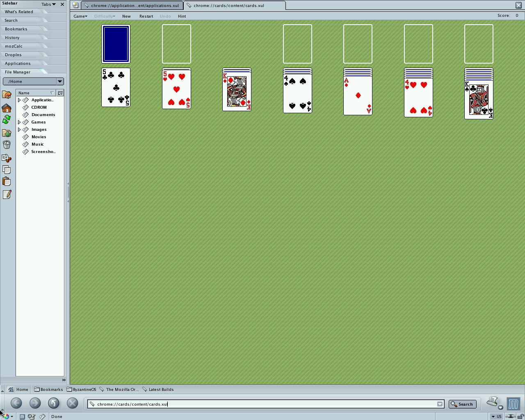Open the Latest Builds bookmark link
This screenshot has width=525, height=420.
pos(158,389)
